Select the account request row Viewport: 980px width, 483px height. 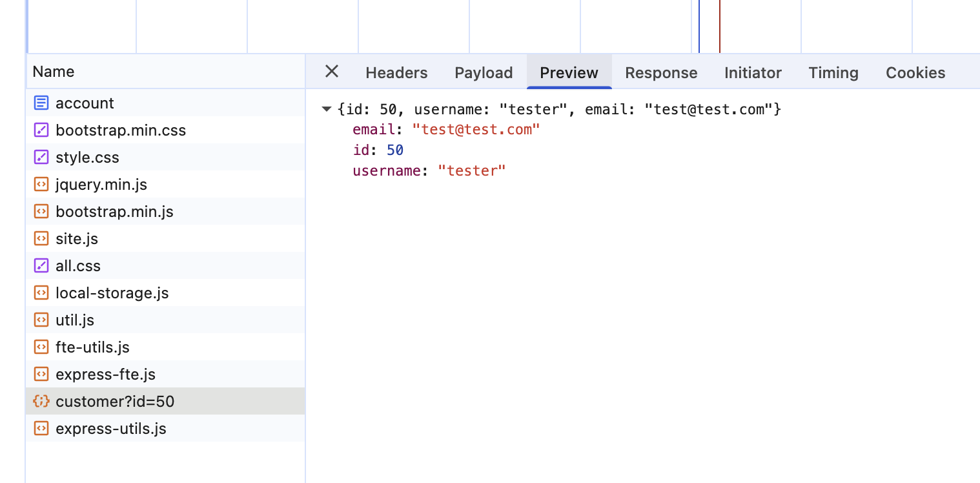[165, 103]
